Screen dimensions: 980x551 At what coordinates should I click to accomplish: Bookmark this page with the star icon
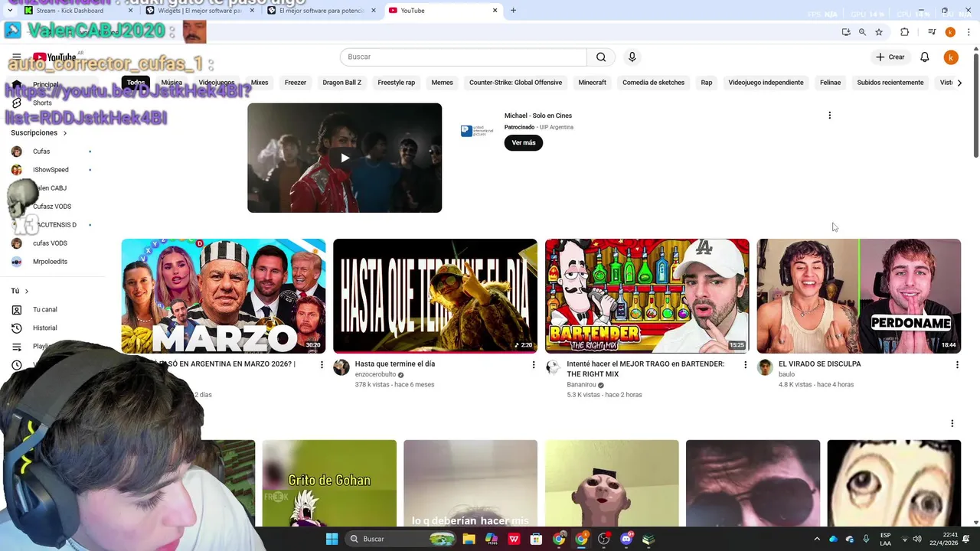pyautogui.click(x=879, y=32)
